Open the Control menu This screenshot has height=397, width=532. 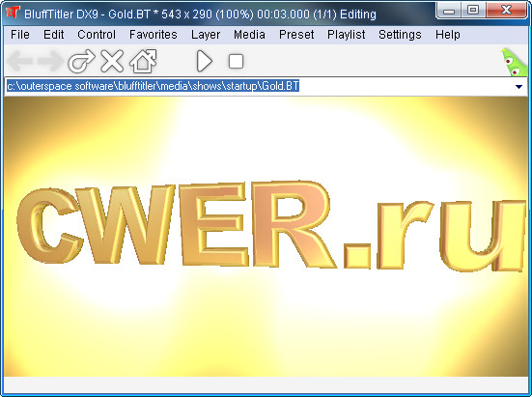click(x=97, y=35)
